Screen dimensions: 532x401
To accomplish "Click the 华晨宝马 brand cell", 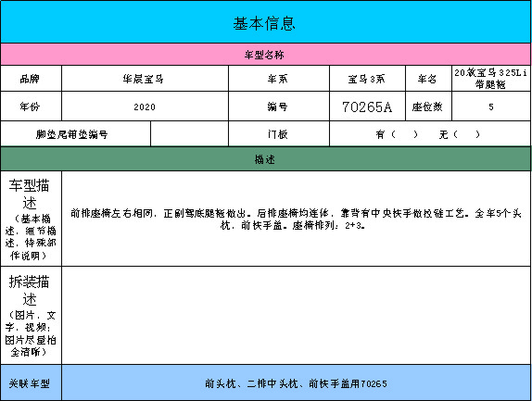I will tap(145, 79).
